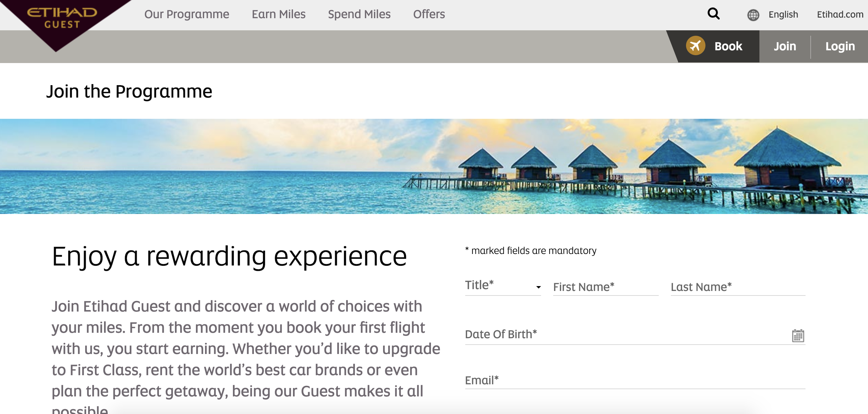
Task: Open the Our Programme menu
Action: pos(187,14)
